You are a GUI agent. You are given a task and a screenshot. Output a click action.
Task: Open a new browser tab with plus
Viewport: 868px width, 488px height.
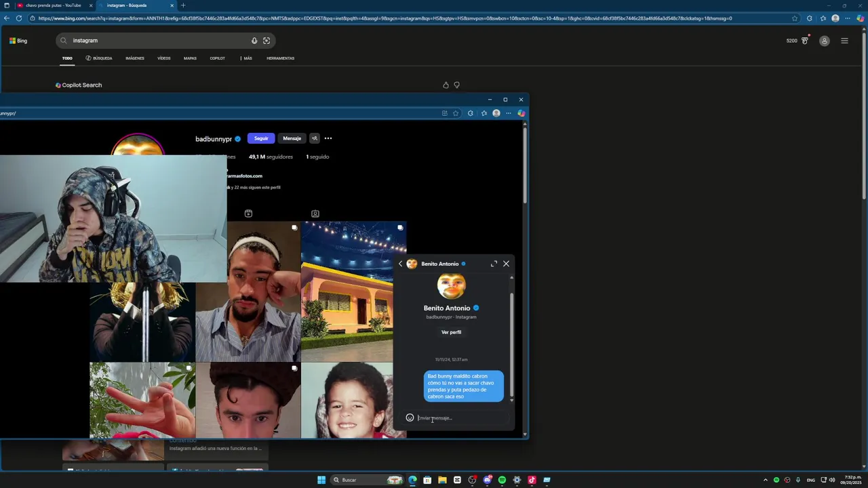pos(182,5)
